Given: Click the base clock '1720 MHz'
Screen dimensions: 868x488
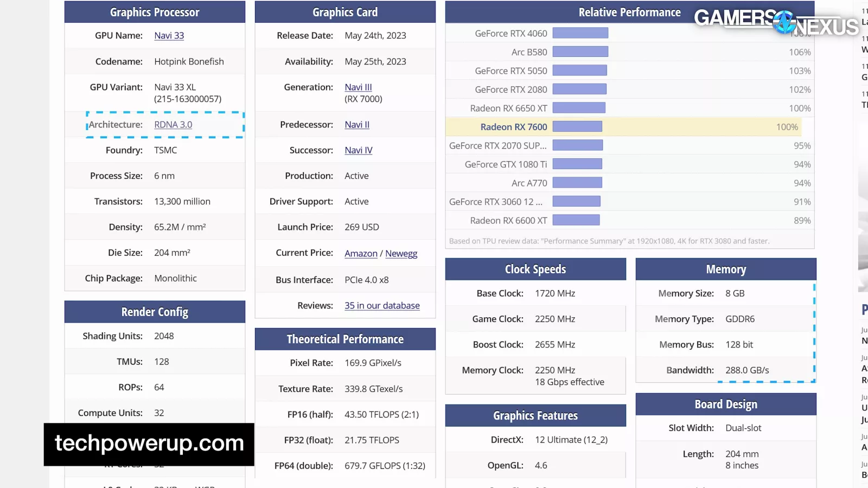Looking at the screenshot, I should (555, 294).
